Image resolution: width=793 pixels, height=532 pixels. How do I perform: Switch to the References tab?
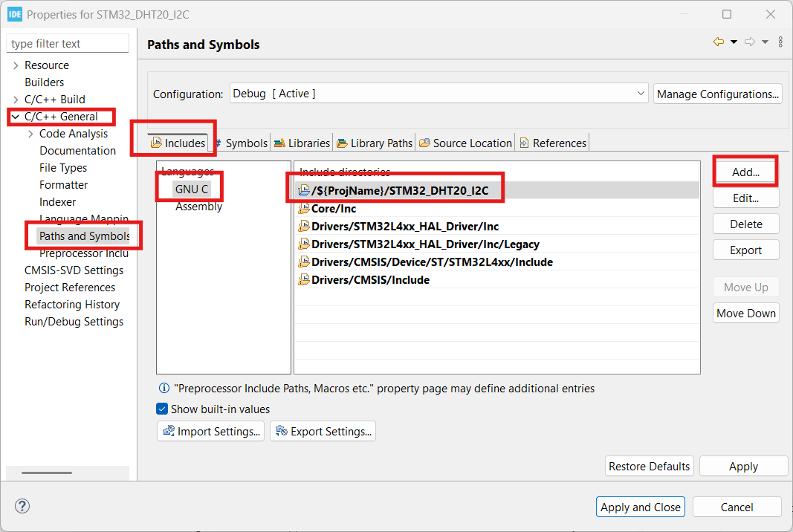[553, 143]
